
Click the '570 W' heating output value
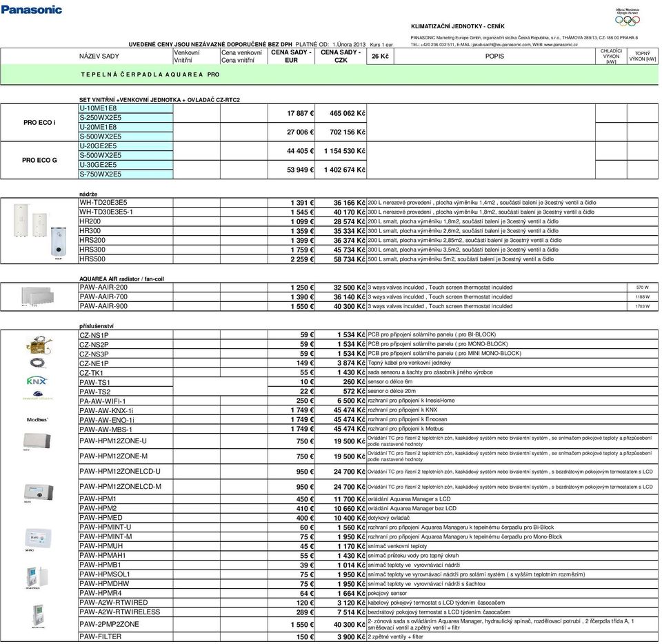(642, 288)
